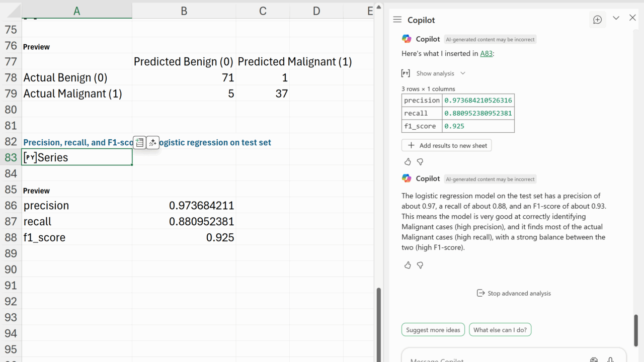Select cell C79 containing 37
The width and height of the screenshot is (644, 362).
pos(263,94)
